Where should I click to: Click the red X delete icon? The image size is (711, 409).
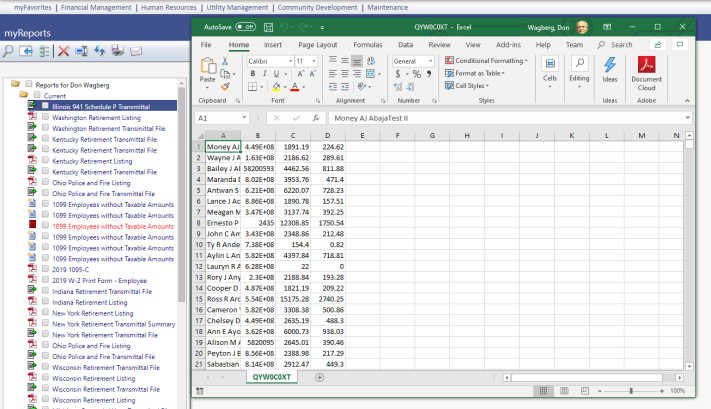coord(64,50)
